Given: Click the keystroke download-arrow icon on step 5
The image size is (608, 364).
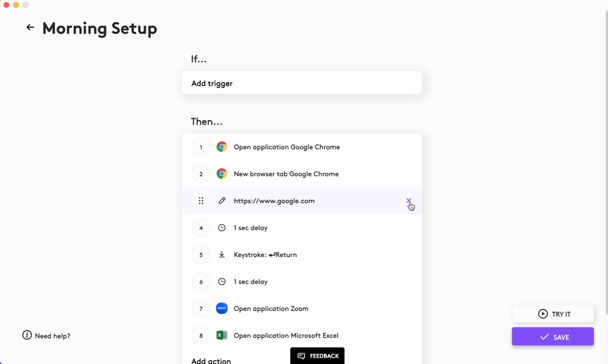Looking at the screenshot, I should (222, 255).
